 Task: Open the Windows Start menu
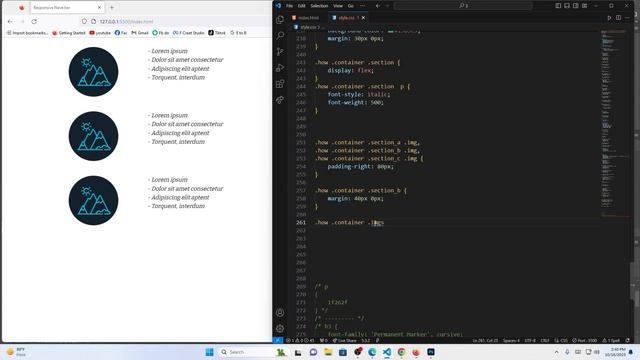pyautogui.click(x=209, y=352)
